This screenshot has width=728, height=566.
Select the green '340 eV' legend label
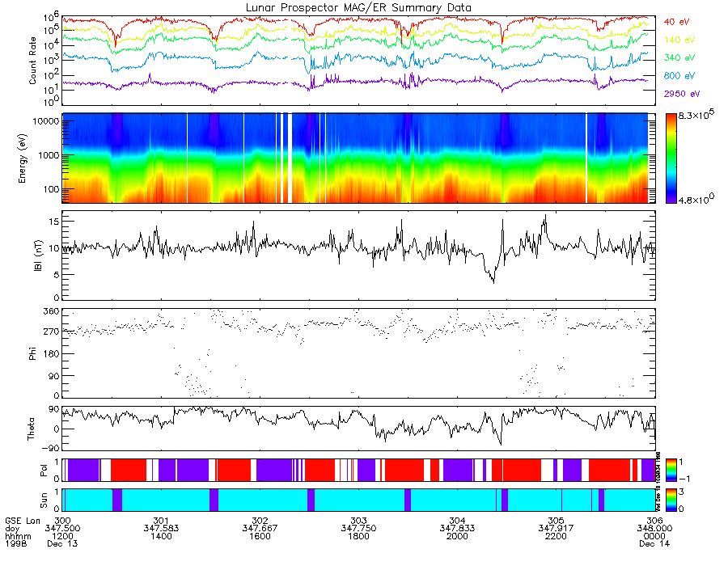[x=679, y=57]
